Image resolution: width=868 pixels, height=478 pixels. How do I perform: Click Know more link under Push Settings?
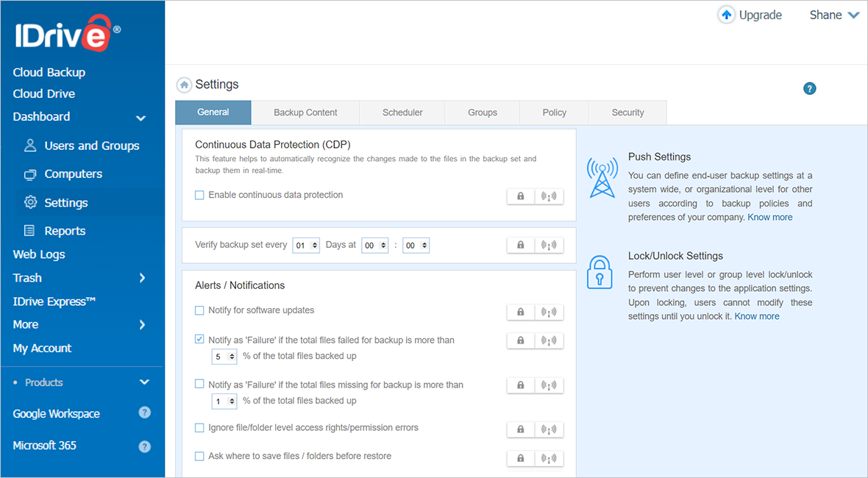click(770, 217)
